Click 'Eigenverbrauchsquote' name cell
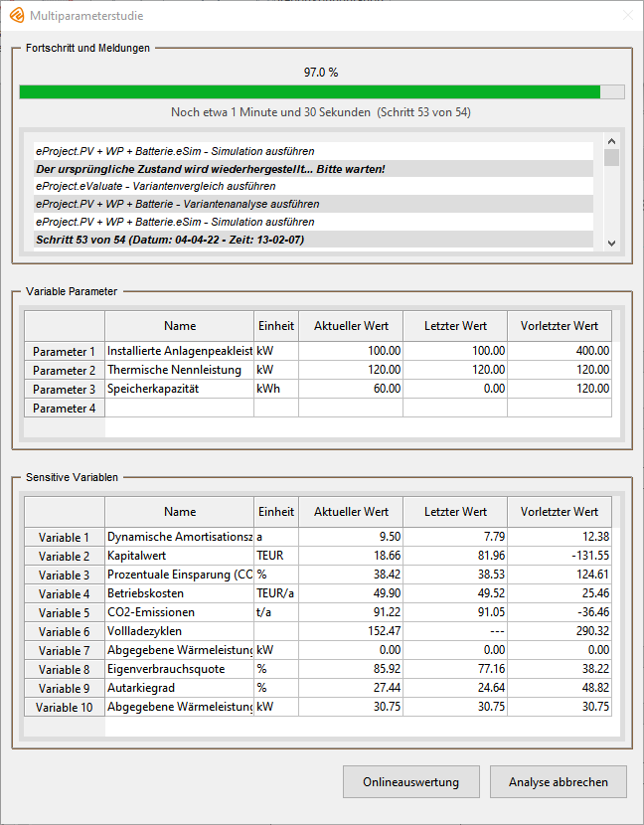The height and width of the screenshot is (825, 644). tap(180, 669)
